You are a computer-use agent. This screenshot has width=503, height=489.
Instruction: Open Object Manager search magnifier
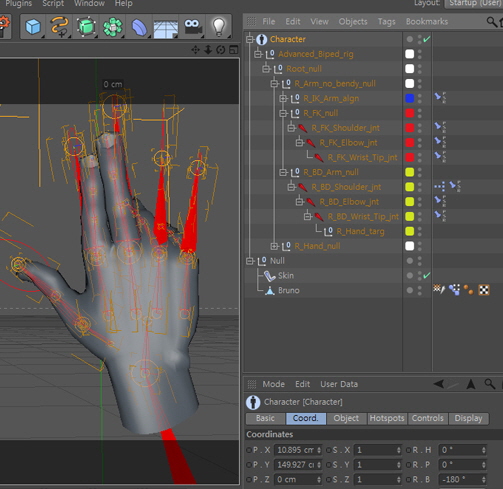[492, 22]
